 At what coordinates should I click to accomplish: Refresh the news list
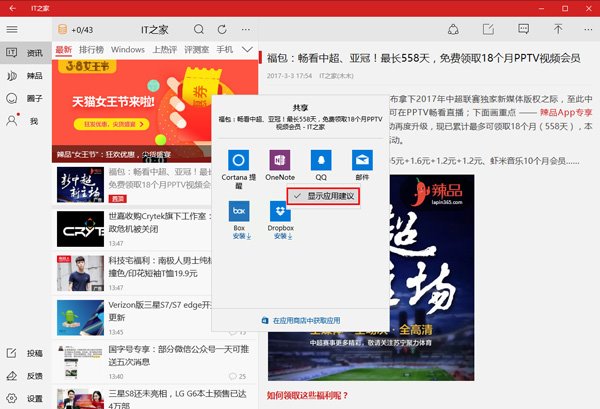tap(222, 29)
